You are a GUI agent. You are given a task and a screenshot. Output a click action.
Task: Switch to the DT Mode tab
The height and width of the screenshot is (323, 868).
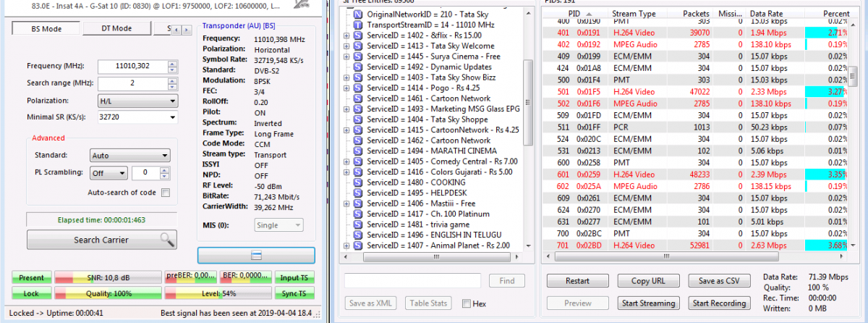116,28
